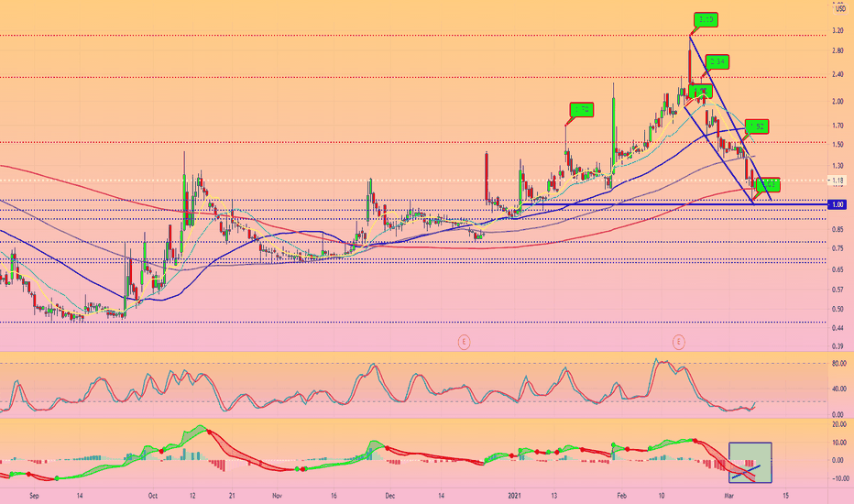Click the 0.50 price axis value
Screen dimensions: 854x504
point(838,309)
